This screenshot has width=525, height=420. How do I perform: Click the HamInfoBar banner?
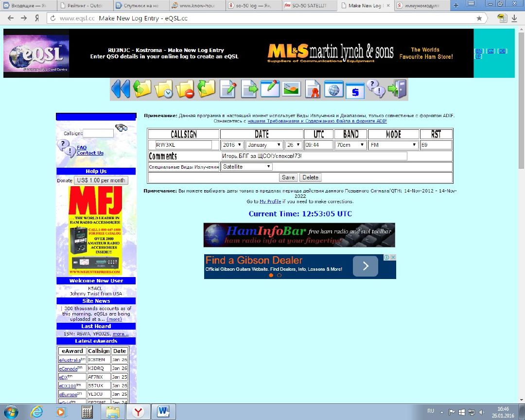pos(299,235)
